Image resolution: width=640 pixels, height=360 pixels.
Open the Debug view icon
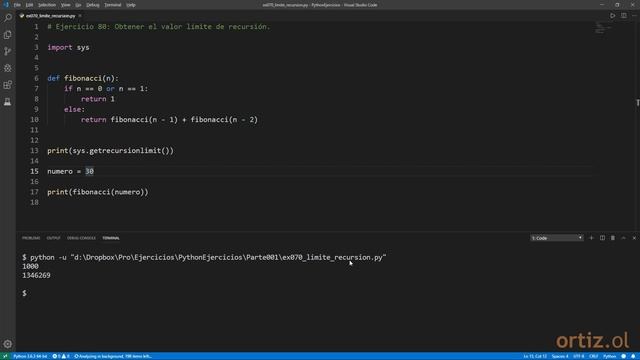coord(8,68)
